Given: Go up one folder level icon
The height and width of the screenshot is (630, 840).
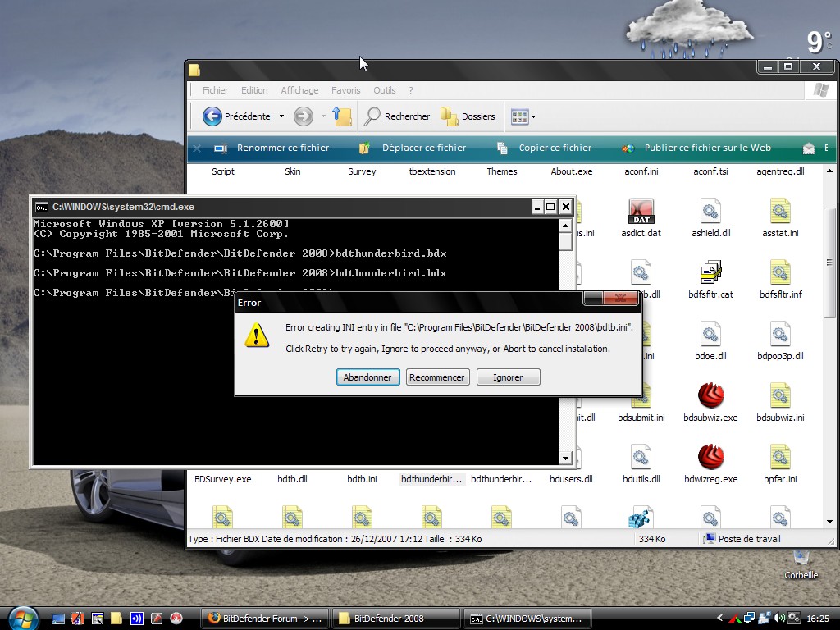Looking at the screenshot, I should (x=342, y=116).
